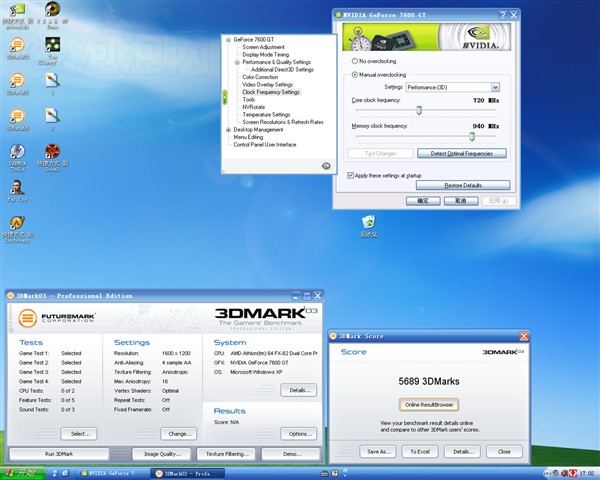The image size is (600, 480).
Task: Click Details... under System in 3DMark03
Action: click(x=298, y=390)
